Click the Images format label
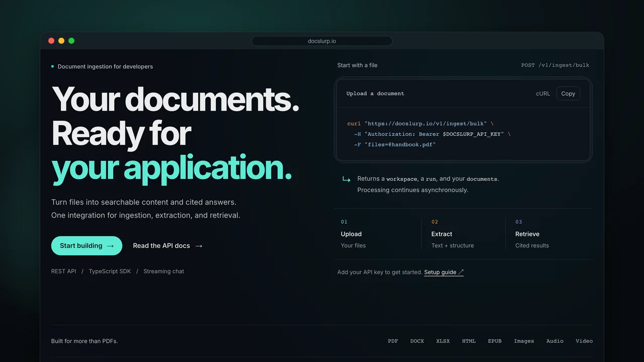 (524, 341)
